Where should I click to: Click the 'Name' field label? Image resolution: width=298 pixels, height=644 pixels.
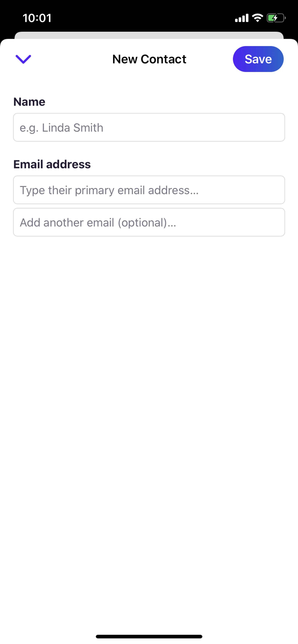click(x=29, y=102)
